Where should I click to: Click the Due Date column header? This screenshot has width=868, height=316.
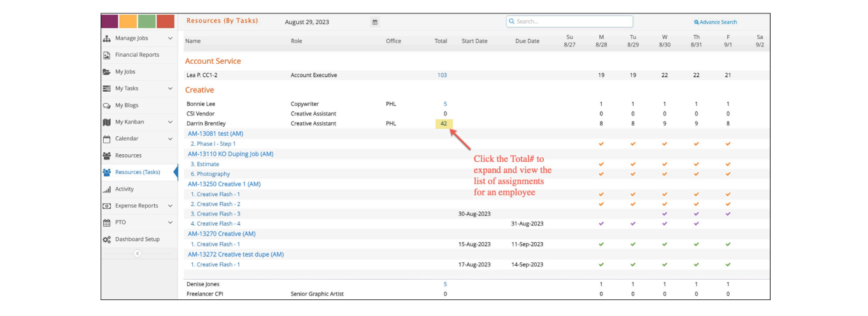527,41
